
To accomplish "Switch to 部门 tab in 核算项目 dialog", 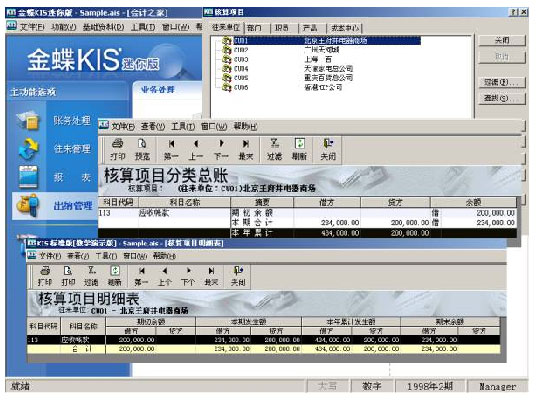I will coord(255,28).
